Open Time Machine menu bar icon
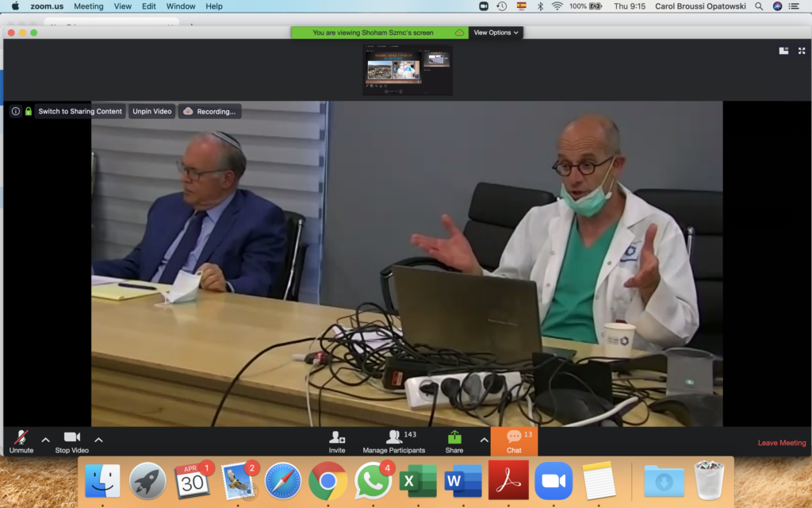This screenshot has width=812, height=508. [x=502, y=6]
